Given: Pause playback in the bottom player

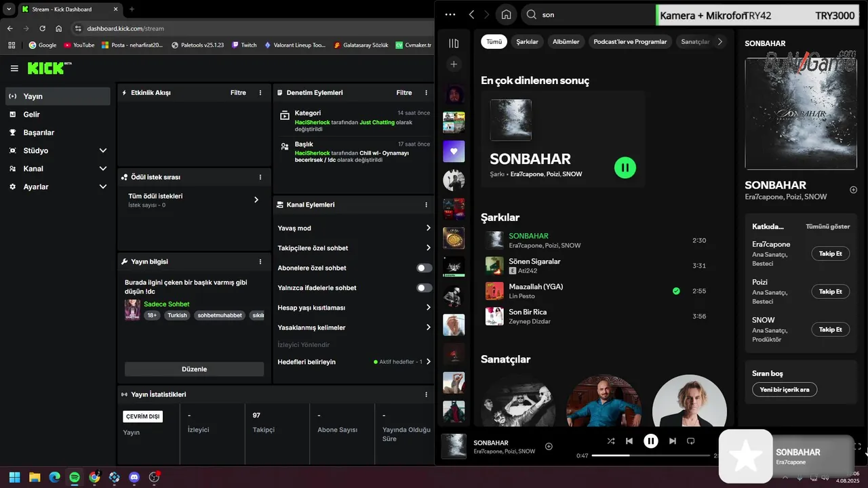Looking at the screenshot, I should (650, 441).
